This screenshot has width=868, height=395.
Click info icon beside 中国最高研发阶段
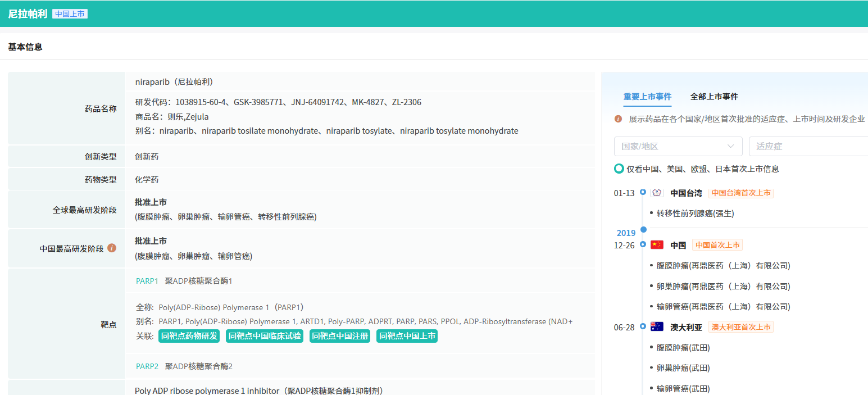click(x=112, y=248)
